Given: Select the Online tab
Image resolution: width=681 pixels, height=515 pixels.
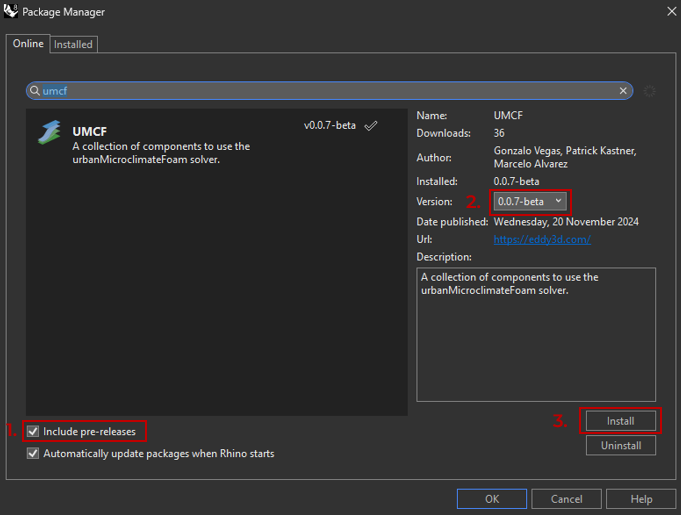Looking at the screenshot, I should (28, 43).
